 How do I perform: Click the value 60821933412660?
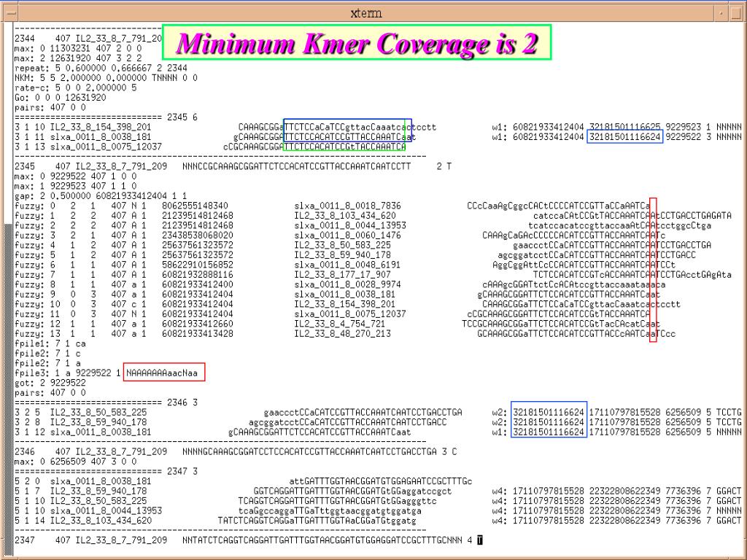point(198,324)
